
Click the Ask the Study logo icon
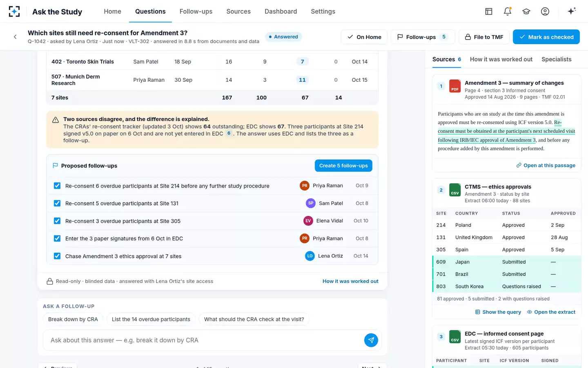[14, 11]
